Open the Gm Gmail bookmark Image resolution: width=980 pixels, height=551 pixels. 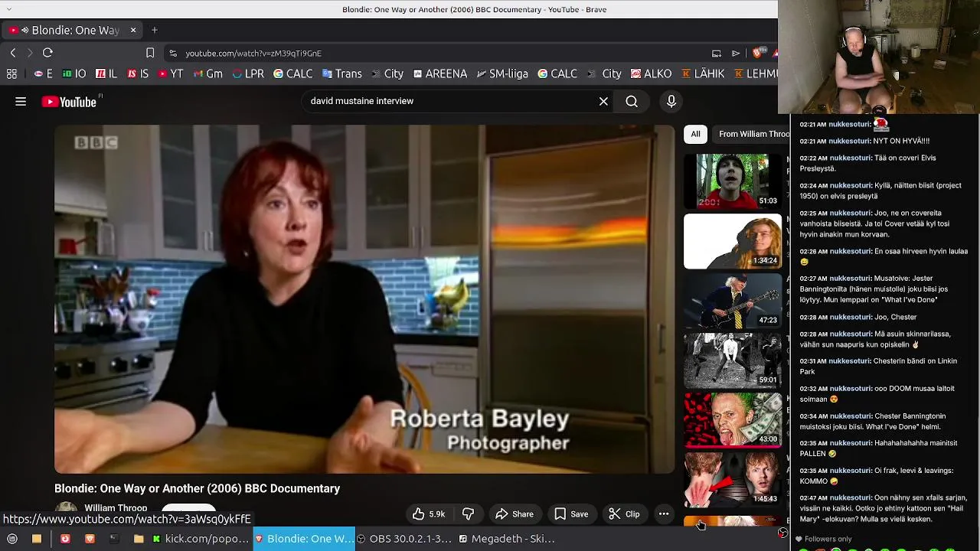coord(208,74)
